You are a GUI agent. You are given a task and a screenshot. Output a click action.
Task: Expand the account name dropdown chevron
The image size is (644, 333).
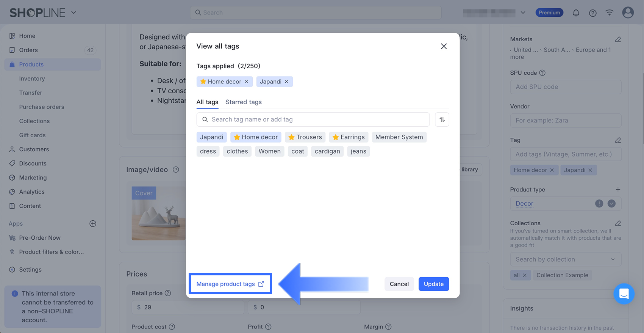(523, 13)
